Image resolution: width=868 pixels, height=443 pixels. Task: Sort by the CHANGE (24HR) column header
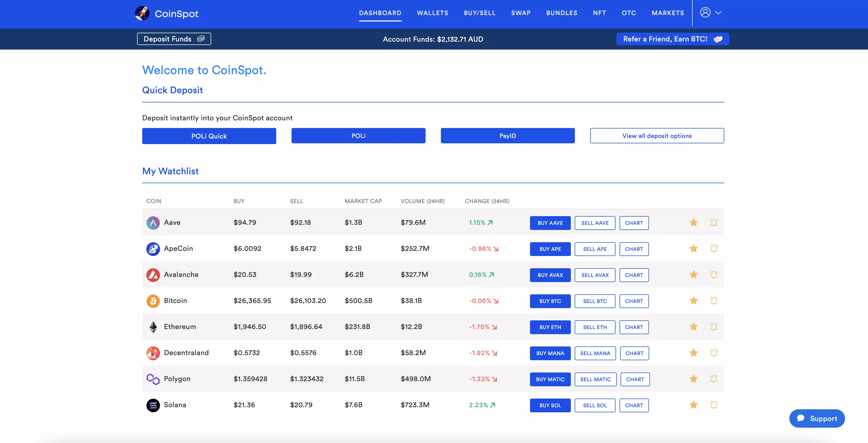pyautogui.click(x=487, y=201)
